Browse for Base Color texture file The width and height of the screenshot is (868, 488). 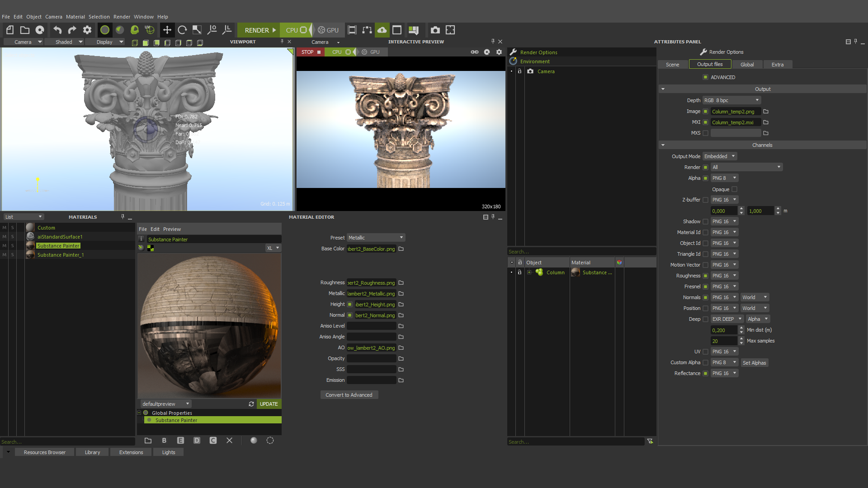click(x=401, y=249)
